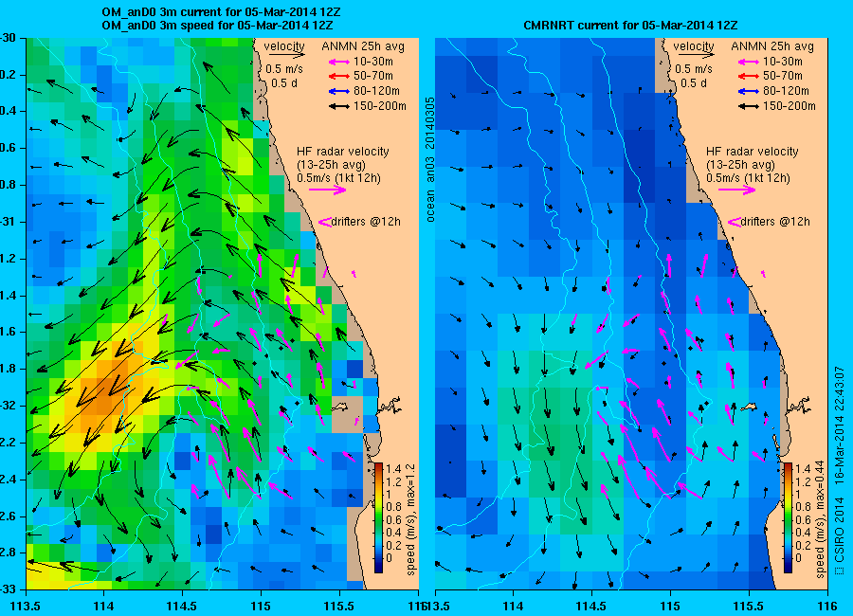Click 'HF radar velocity' text in OM_anD0 panel
Screen dimensions: 853x616
click(343, 152)
